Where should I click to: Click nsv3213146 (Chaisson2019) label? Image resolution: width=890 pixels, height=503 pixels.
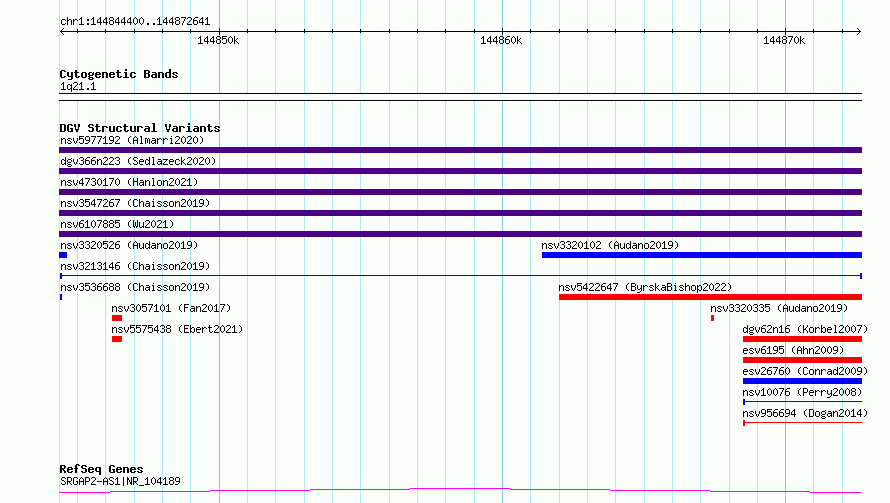click(x=135, y=266)
